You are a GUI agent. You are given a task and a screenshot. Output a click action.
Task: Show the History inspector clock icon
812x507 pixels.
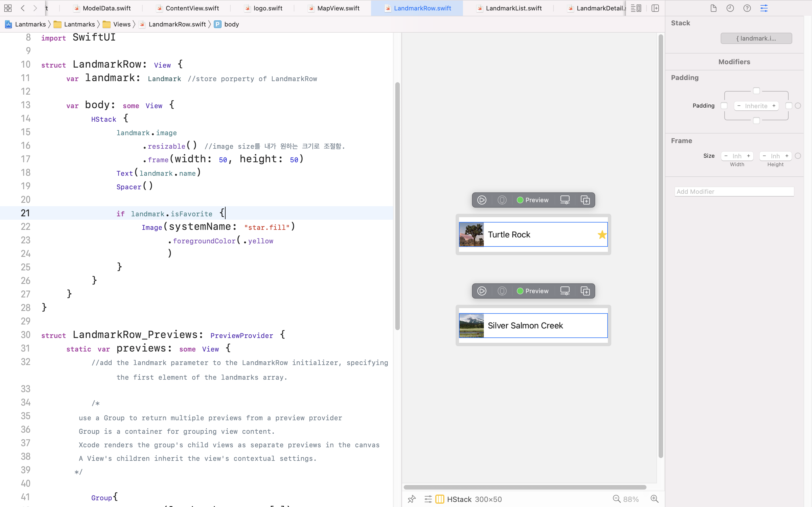731,8
